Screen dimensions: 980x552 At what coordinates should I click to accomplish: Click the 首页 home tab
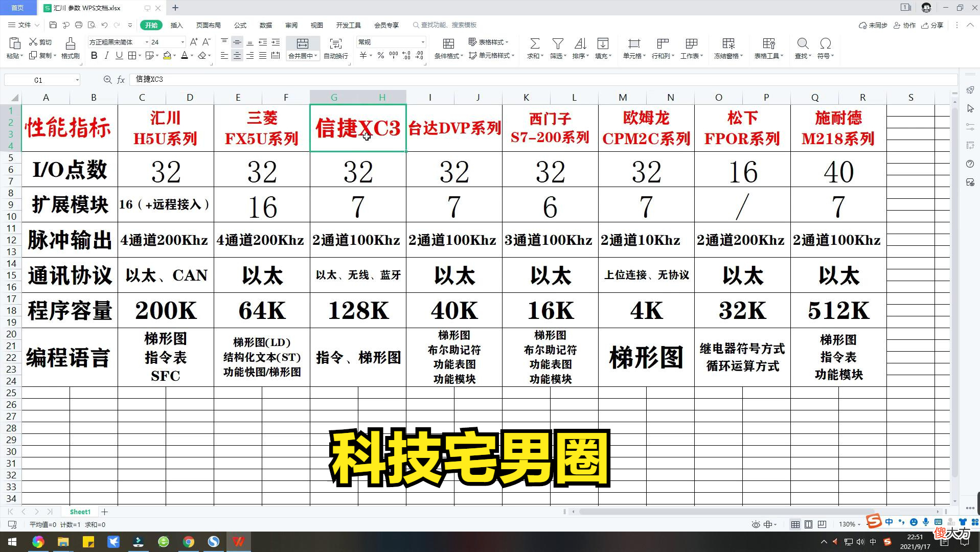point(18,8)
